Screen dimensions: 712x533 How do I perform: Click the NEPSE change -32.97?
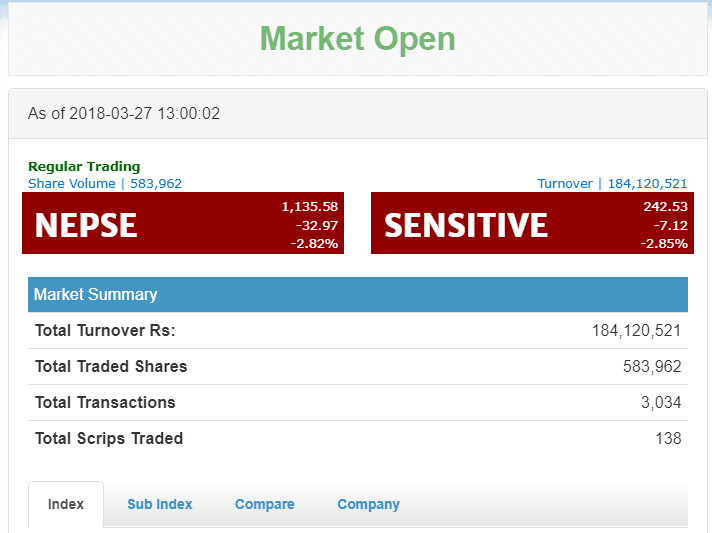click(x=317, y=225)
